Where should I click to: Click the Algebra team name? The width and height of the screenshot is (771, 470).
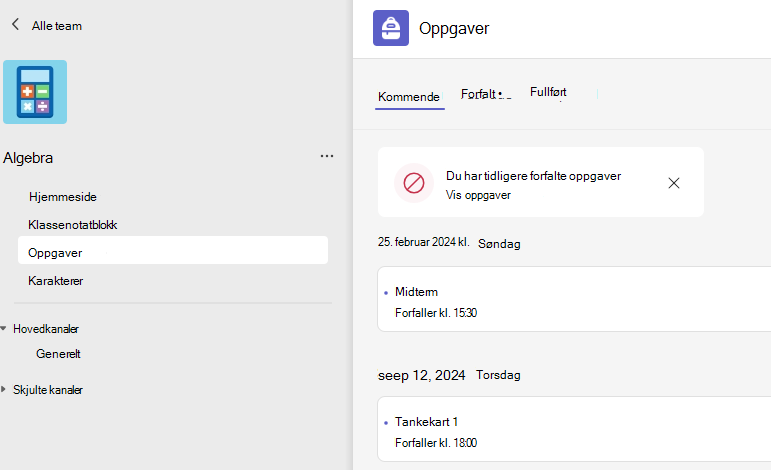click(28, 158)
